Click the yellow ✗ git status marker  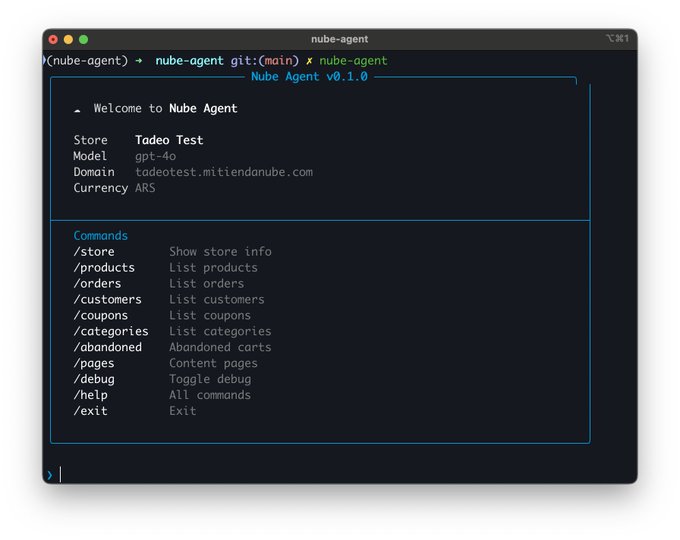pos(309,61)
